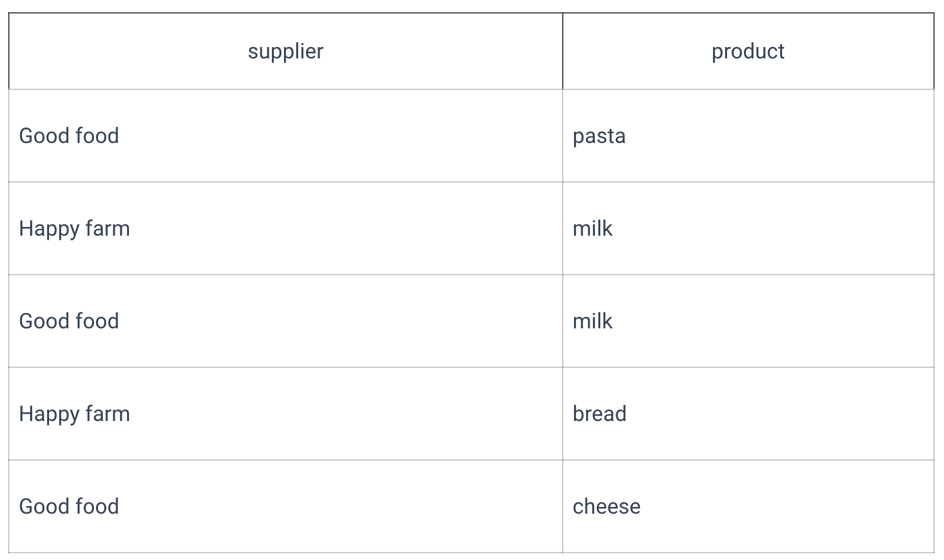This screenshot has width=944, height=560.
Task: Click the column divider in the cheese row
Action: [563, 506]
